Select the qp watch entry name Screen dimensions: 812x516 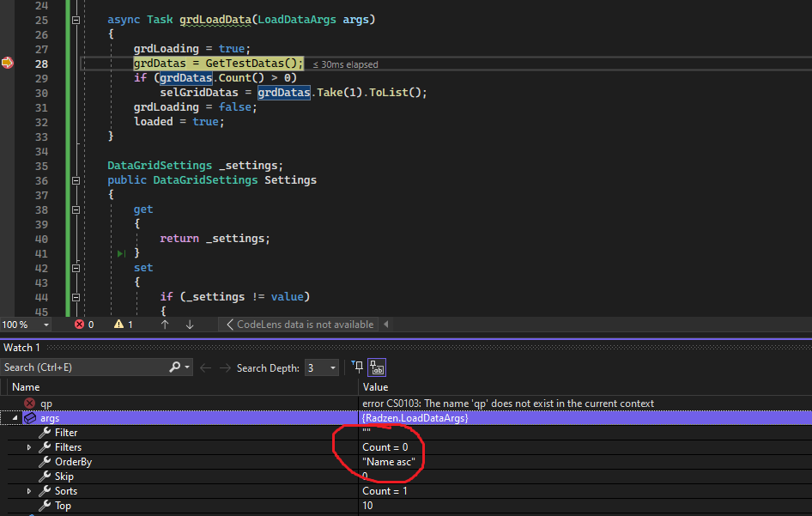(x=46, y=404)
